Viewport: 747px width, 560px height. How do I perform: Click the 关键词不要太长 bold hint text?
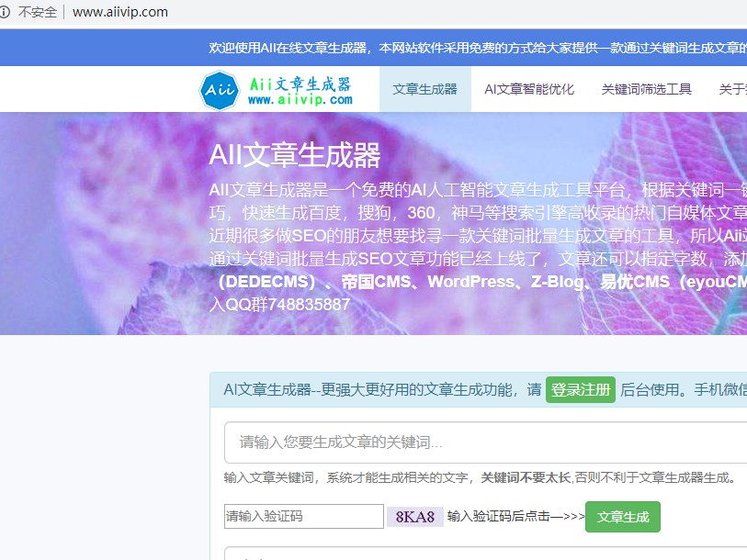click(x=526, y=477)
